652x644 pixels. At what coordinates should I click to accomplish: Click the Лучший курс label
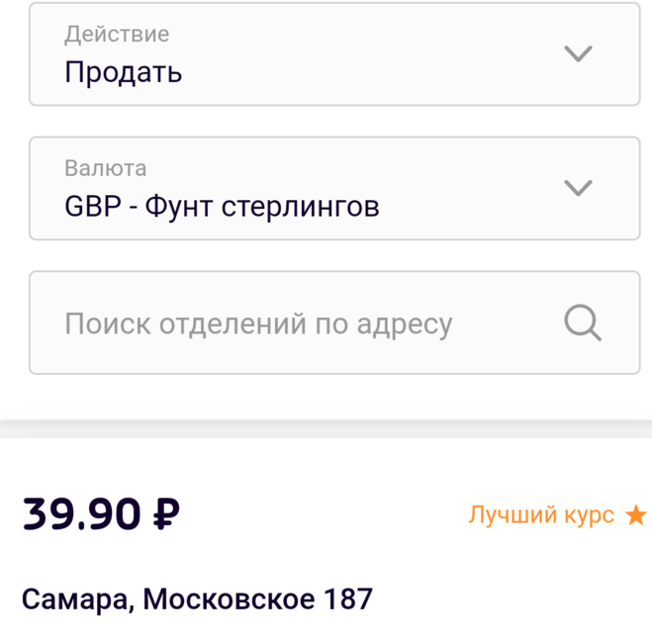click(x=541, y=515)
